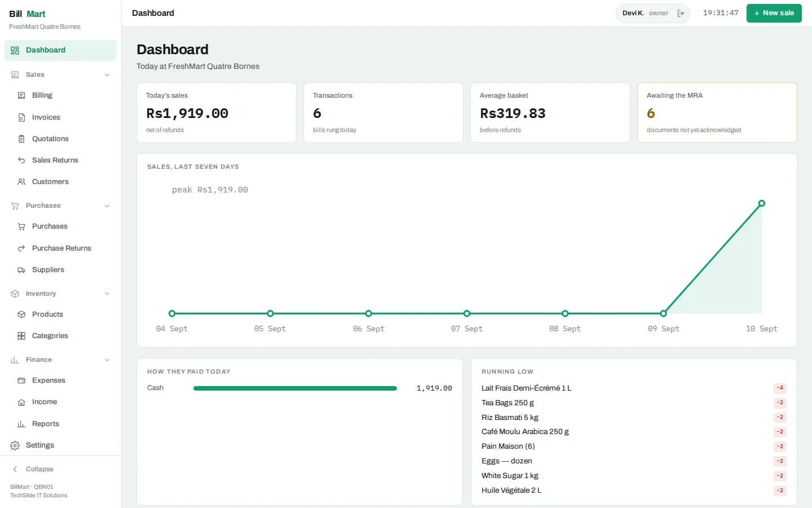Click the White Sugar 1 kg row

[634, 476]
